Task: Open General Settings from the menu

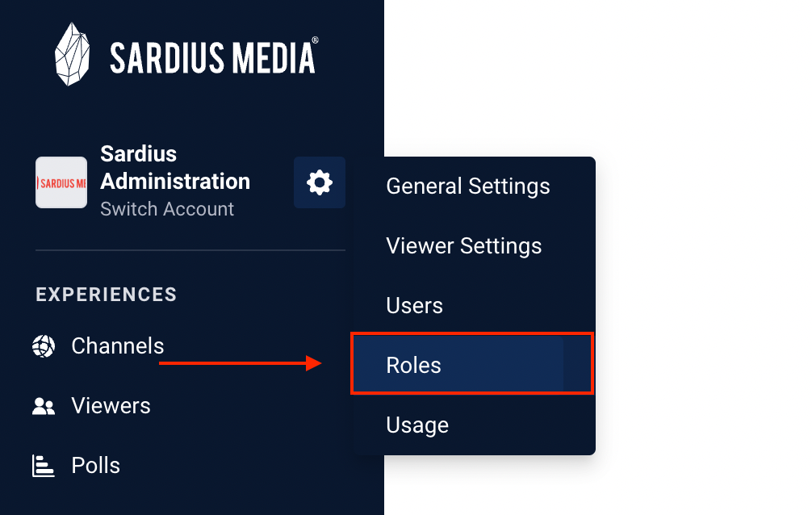Action: (467, 186)
